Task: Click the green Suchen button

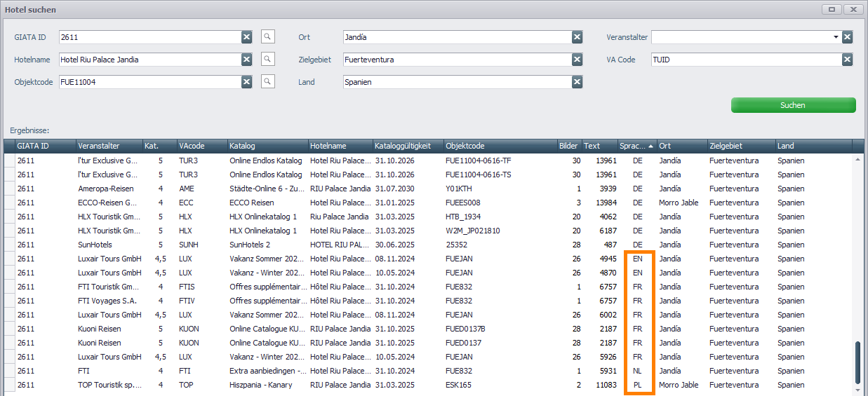Action: tap(793, 105)
